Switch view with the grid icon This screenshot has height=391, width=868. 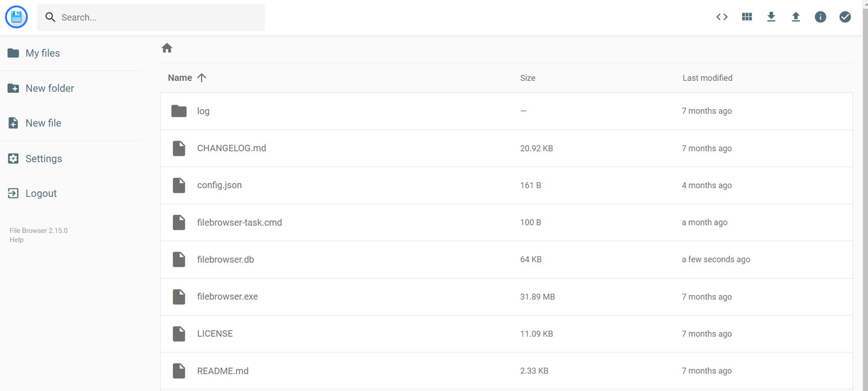[x=747, y=17]
